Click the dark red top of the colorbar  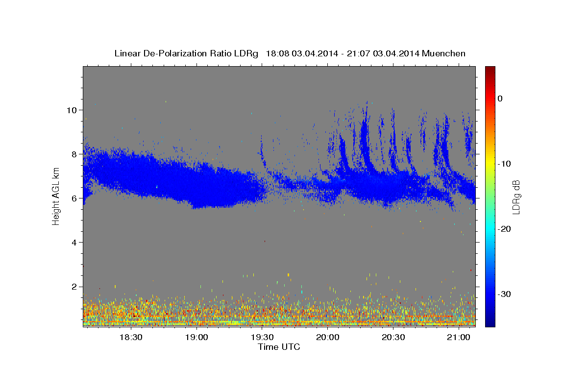pyautogui.click(x=490, y=70)
